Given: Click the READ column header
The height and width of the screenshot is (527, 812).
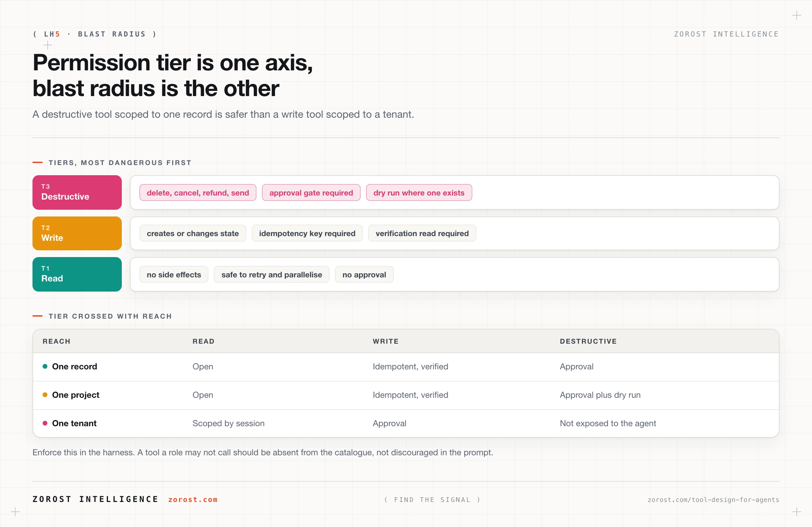Looking at the screenshot, I should pyautogui.click(x=204, y=341).
